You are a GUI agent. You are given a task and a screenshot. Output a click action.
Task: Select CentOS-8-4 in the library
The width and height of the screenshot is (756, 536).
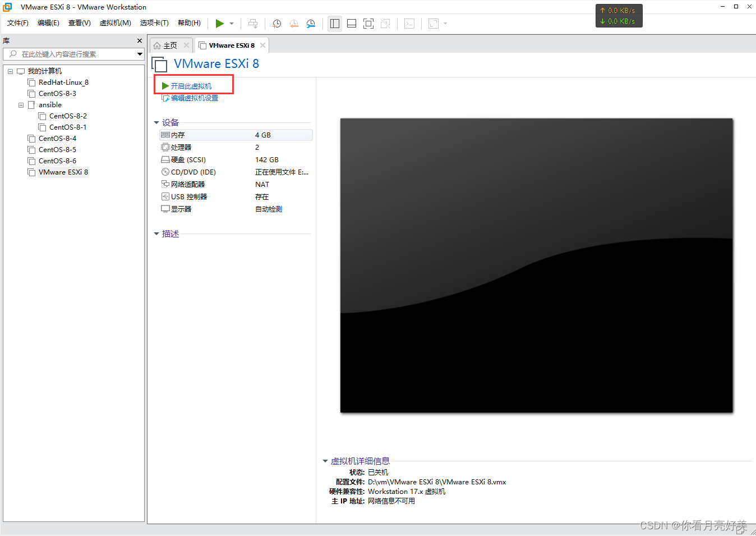pyautogui.click(x=57, y=139)
